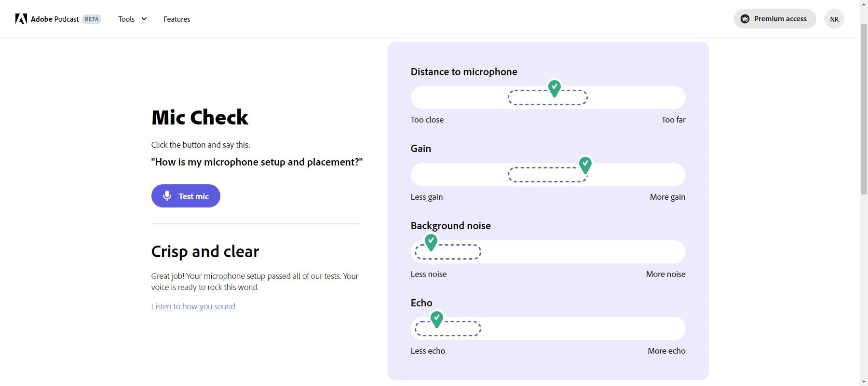The image size is (868, 386).
Task: Click the Distance to microphone checkmark pin
Action: pyautogui.click(x=555, y=88)
